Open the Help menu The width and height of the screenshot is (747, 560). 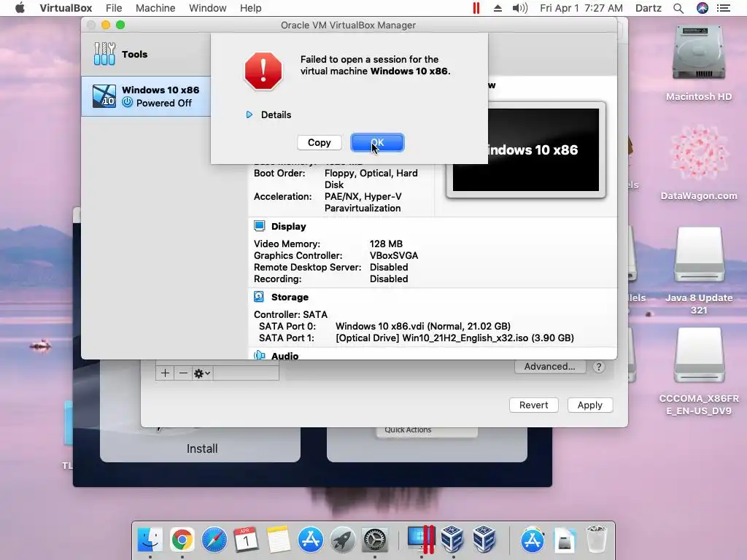tap(251, 8)
